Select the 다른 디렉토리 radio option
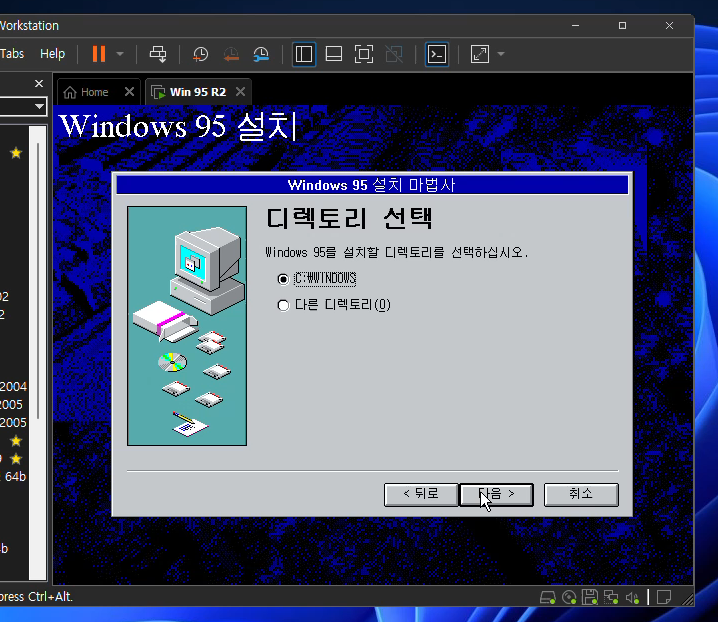 point(283,305)
